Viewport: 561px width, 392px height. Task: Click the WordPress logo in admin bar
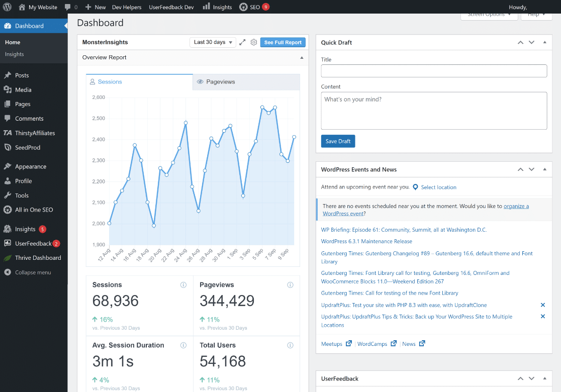pos(7,7)
